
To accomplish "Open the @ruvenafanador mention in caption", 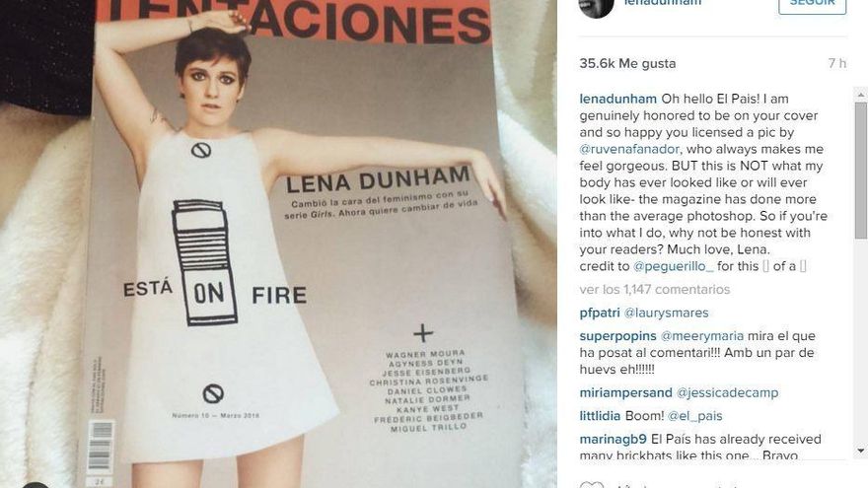I will pyautogui.click(x=629, y=150).
